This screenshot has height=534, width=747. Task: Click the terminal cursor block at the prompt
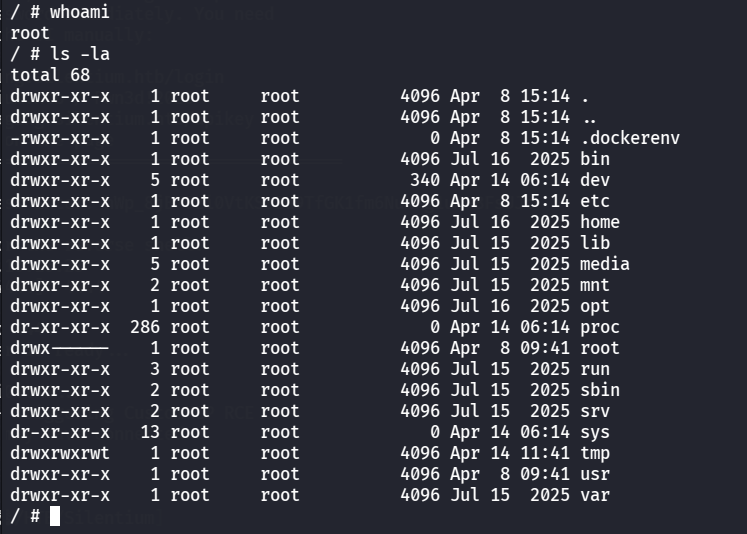click(x=55, y=516)
